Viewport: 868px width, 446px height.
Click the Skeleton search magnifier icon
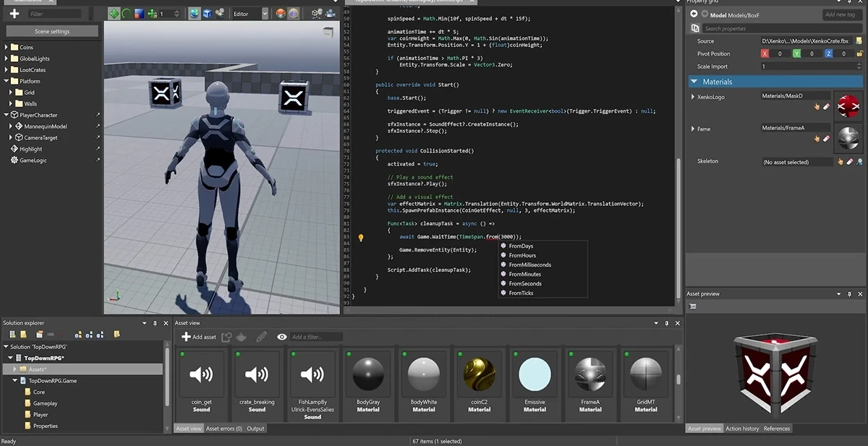click(x=859, y=162)
